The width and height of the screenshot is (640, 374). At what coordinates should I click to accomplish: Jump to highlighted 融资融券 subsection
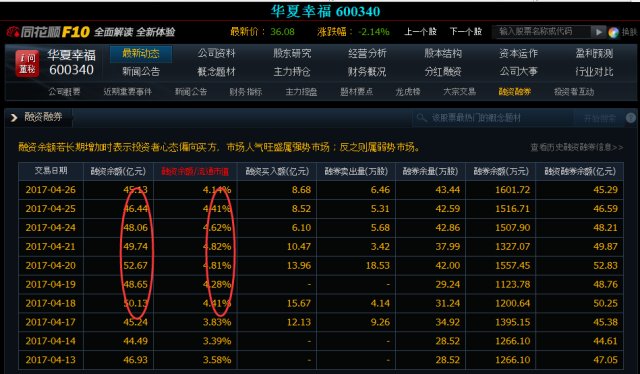coord(515,92)
